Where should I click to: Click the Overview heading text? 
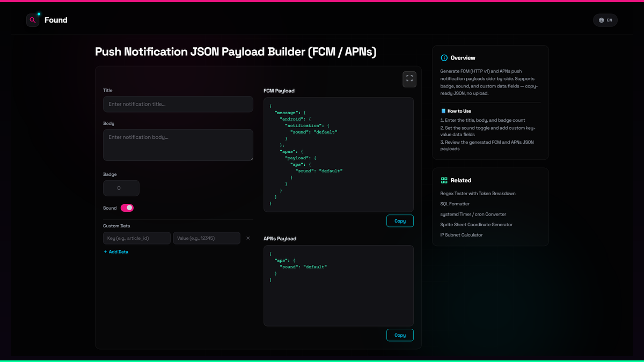point(463,58)
